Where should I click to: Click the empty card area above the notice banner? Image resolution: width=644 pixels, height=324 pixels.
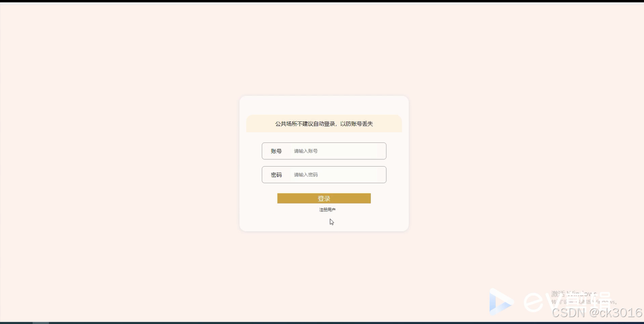click(x=324, y=106)
